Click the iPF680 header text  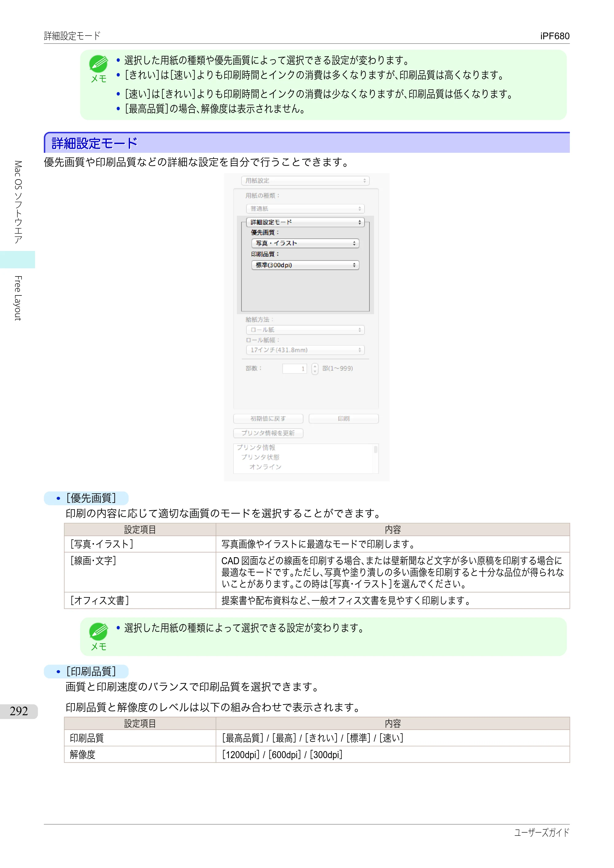[555, 36]
